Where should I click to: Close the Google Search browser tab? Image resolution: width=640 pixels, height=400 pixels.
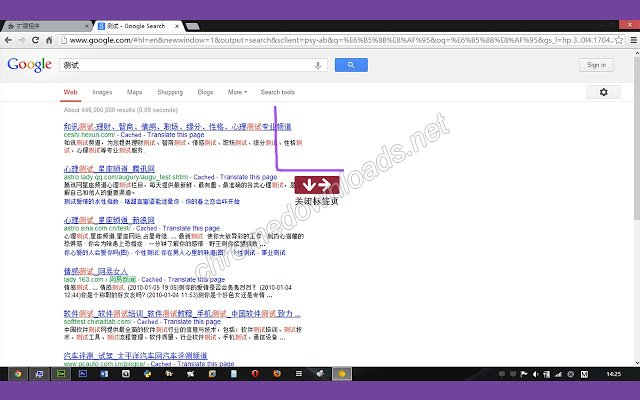[x=177, y=26]
